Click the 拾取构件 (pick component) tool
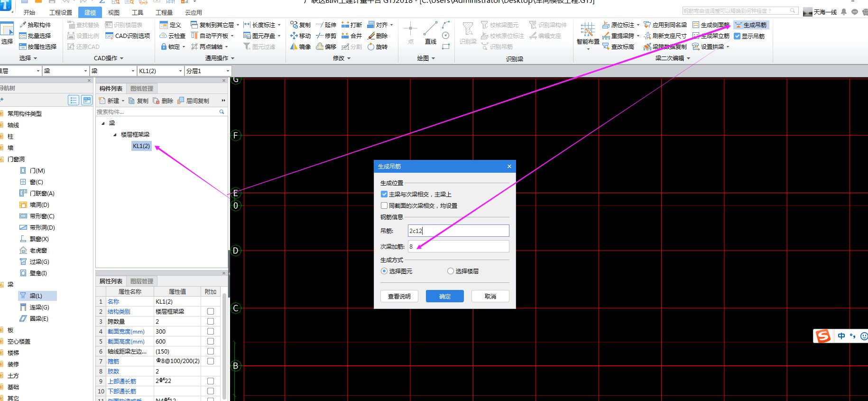 pos(35,25)
